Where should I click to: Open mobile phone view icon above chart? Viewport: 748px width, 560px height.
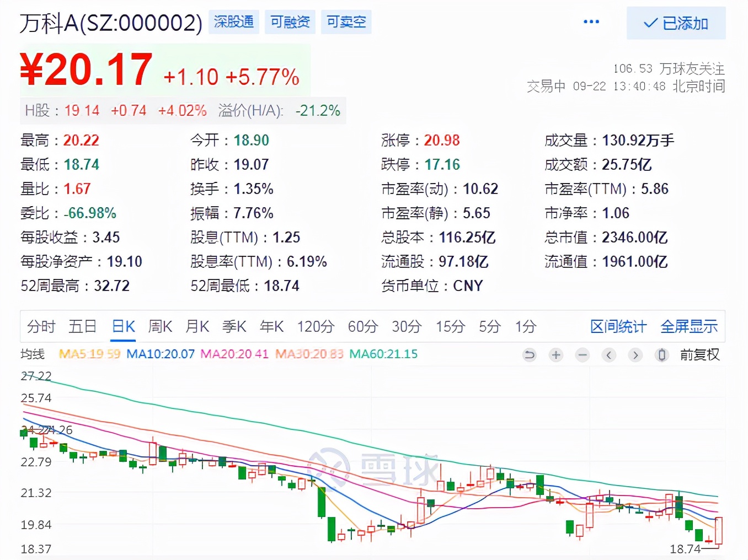pos(661,355)
